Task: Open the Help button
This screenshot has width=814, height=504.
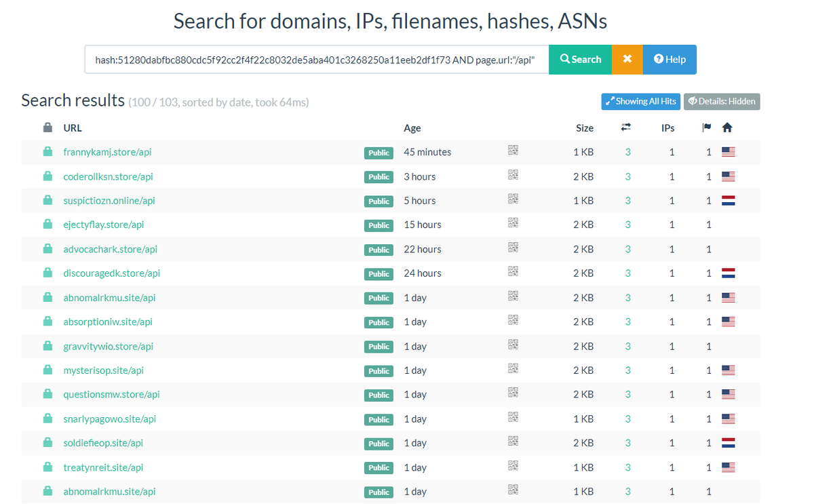Action: click(x=670, y=60)
